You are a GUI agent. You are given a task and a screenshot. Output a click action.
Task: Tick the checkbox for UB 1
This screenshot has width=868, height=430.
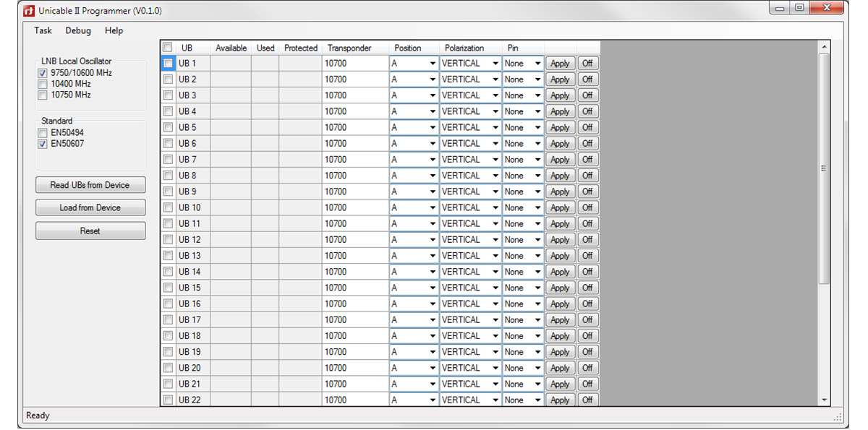168,63
